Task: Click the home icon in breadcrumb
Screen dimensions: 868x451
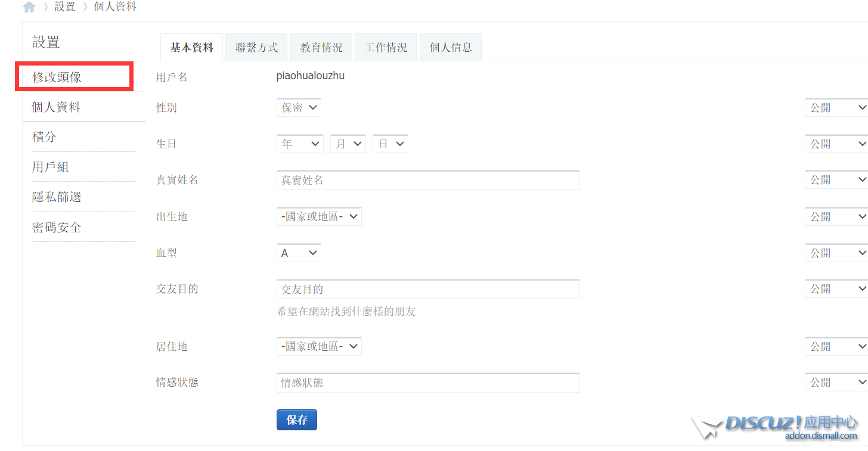Action: pyautogui.click(x=29, y=7)
